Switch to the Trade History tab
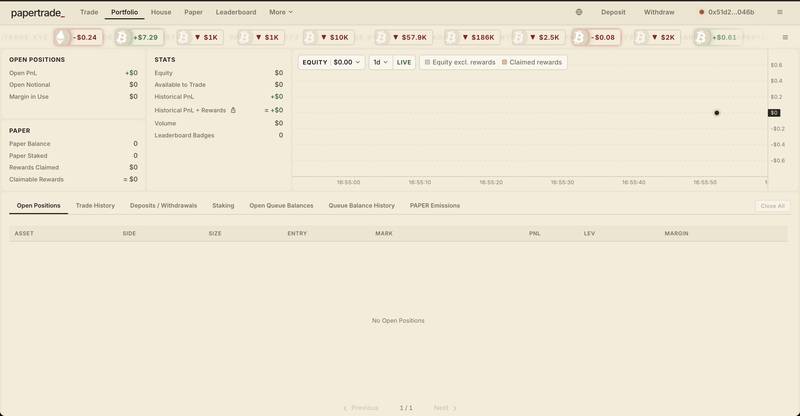 point(95,206)
